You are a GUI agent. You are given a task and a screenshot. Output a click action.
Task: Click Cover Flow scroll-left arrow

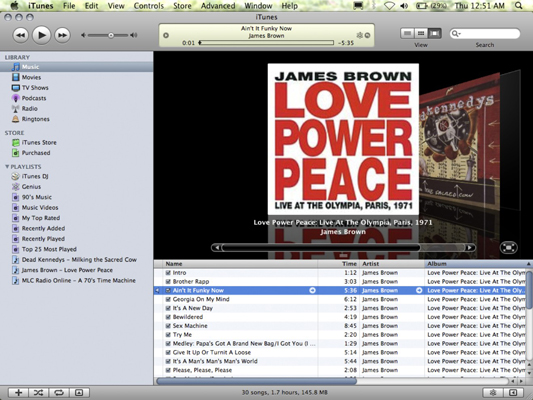click(x=217, y=247)
